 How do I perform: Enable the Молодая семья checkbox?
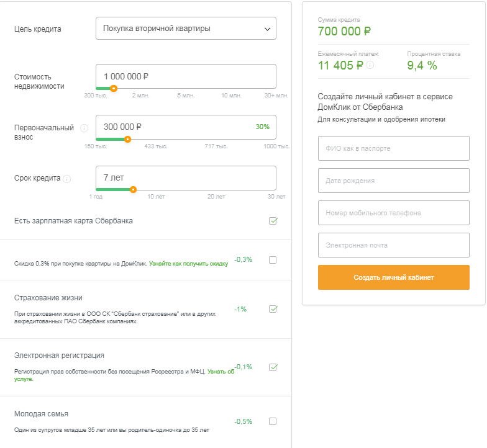273,421
